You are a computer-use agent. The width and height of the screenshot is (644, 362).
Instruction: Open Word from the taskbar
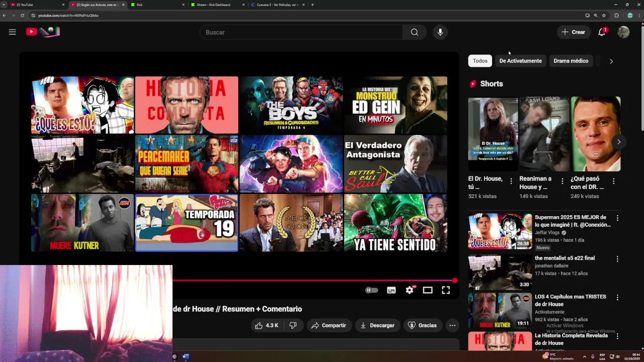click(x=186, y=356)
